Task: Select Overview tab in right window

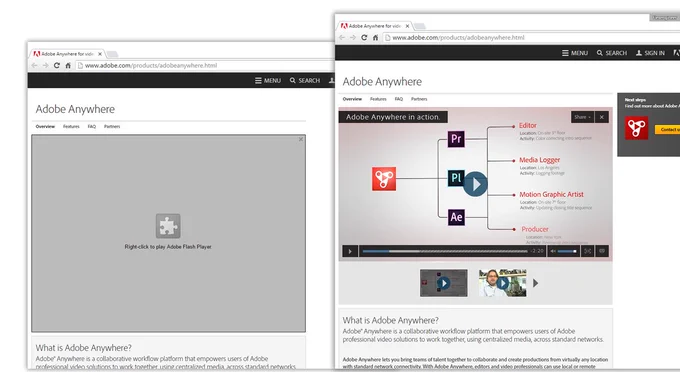Action: tap(352, 99)
